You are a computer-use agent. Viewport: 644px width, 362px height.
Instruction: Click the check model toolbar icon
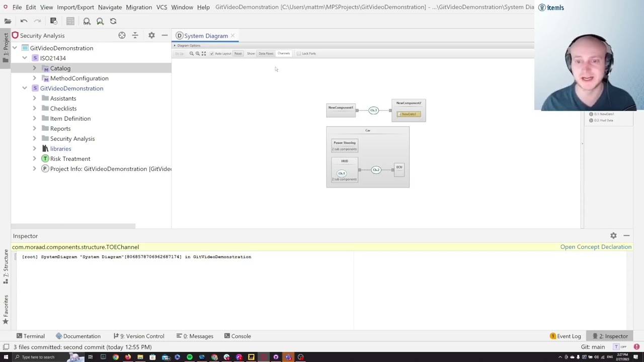pyautogui.click(x=53, y=21)
